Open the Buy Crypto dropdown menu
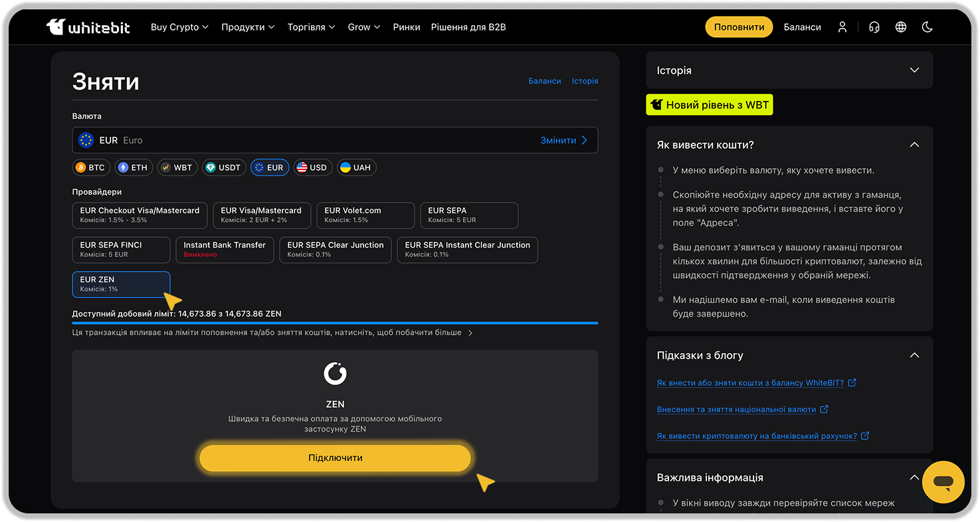Image resolution: width=980 pixels, height=522 pixels. pos(179,27)
